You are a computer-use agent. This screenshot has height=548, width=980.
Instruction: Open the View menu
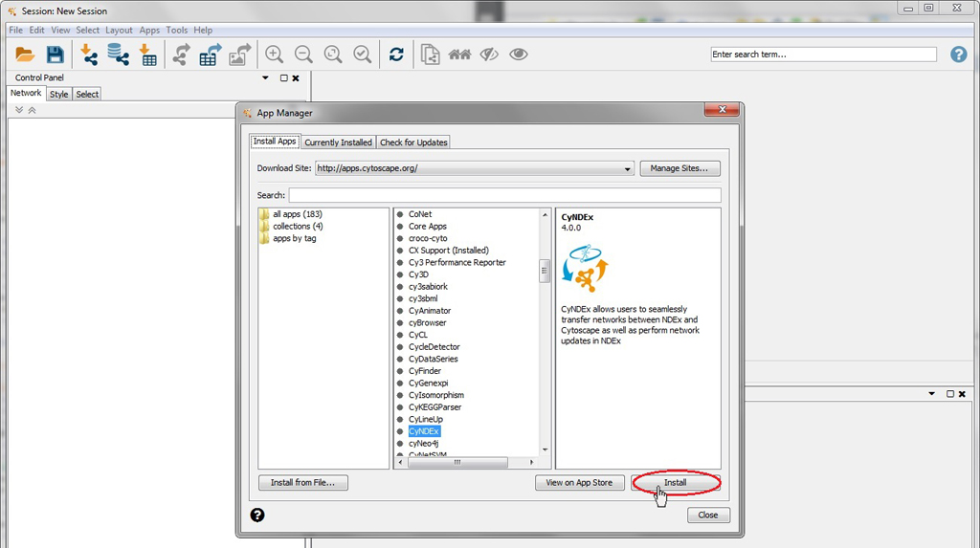pos(60,30)
